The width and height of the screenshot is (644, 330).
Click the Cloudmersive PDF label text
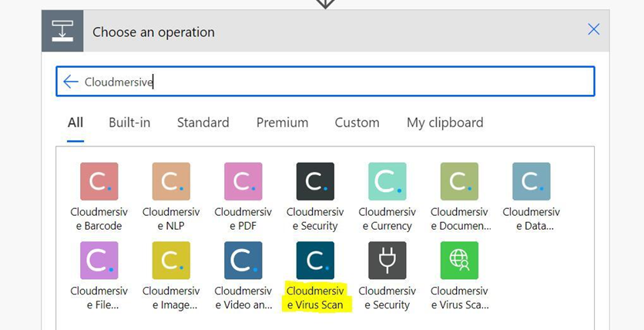click(x=243, y=219)
